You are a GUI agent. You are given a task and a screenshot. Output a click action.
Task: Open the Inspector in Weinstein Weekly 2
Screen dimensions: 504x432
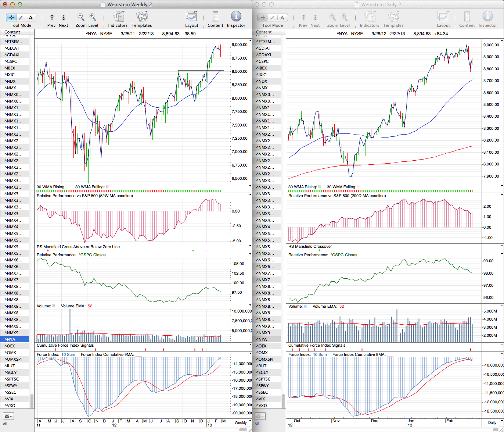click(236, 17)
